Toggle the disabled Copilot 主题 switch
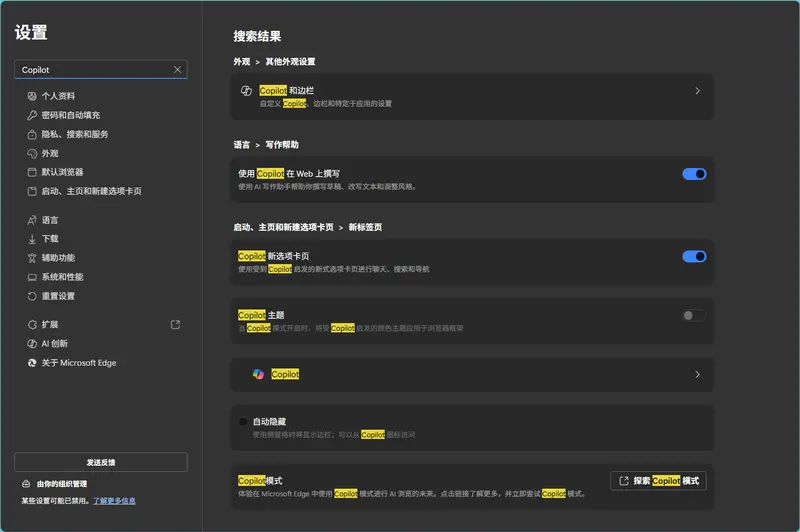The height and width of the screenshot is (532, 800). click(694, 315)
